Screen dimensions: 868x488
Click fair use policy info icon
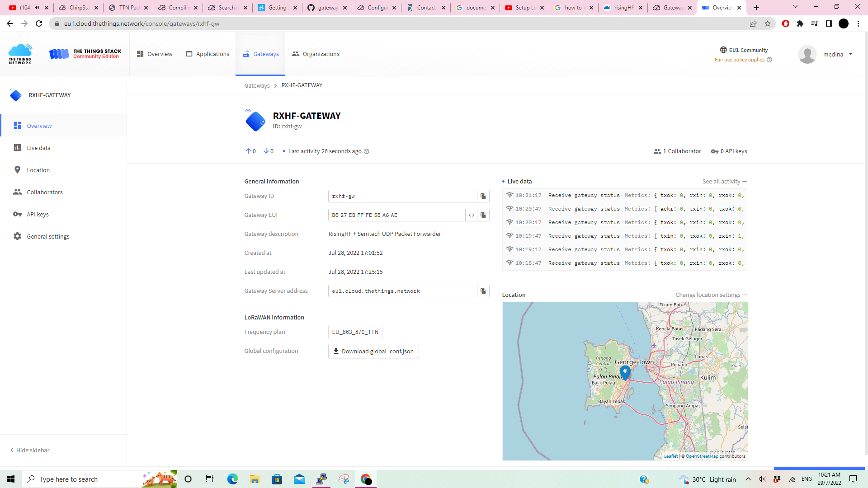(769, 60)
